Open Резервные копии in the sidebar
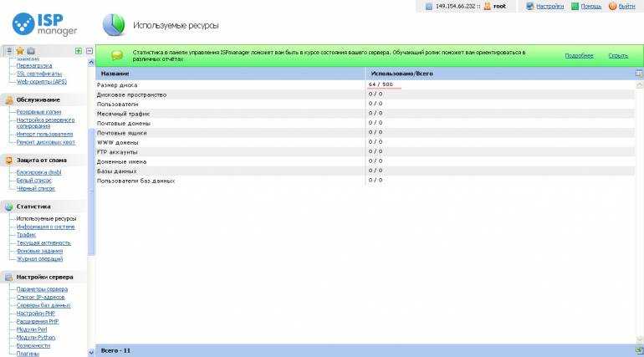The image size is (644, 357). (39, 111)
